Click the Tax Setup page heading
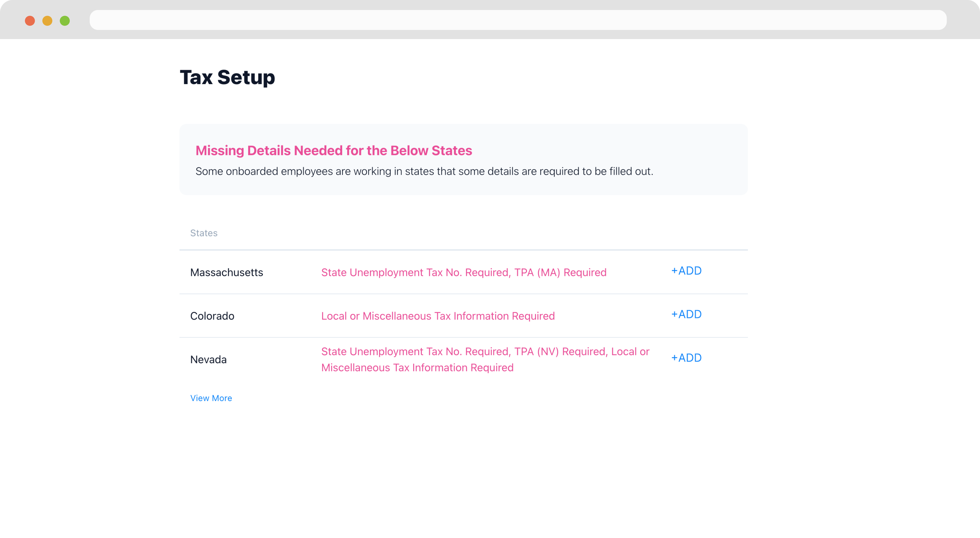This screenshot has width=980, height=538. [227, 77]
